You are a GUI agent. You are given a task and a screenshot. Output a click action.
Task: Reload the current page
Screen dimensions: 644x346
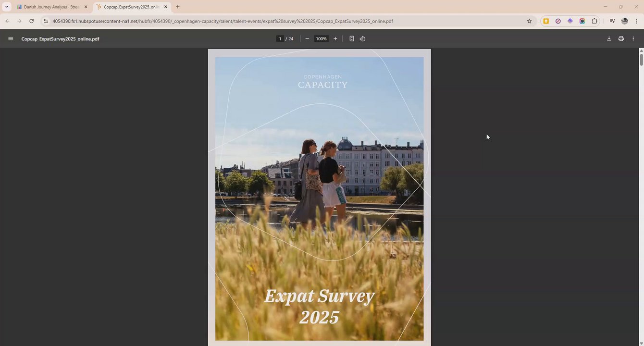(x=32, y=21)
